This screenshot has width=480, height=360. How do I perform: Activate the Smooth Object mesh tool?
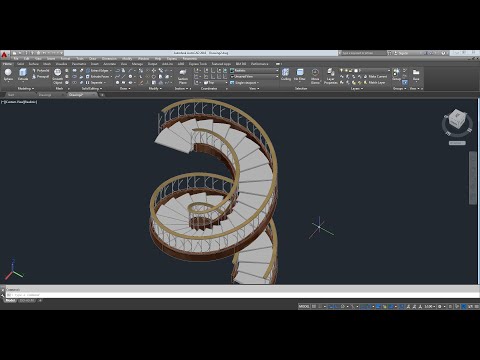coord(57,76)
